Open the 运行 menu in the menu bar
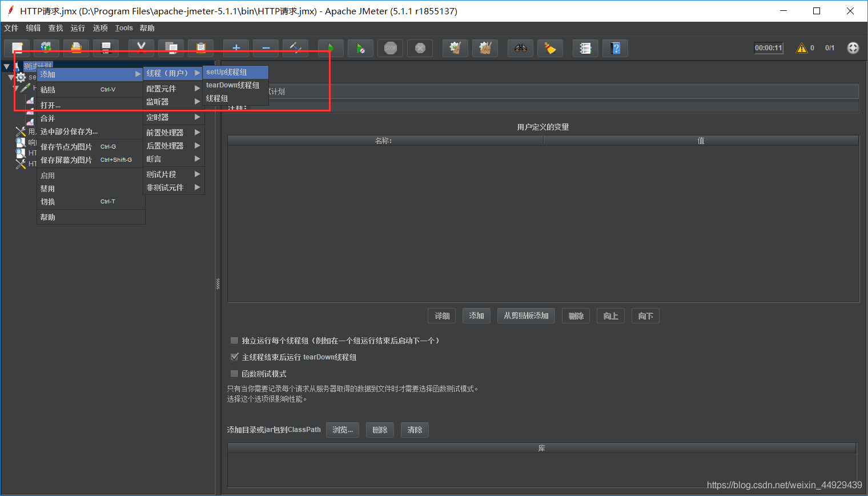Screen dimensions: 868x496 click(x=78, y=28)
